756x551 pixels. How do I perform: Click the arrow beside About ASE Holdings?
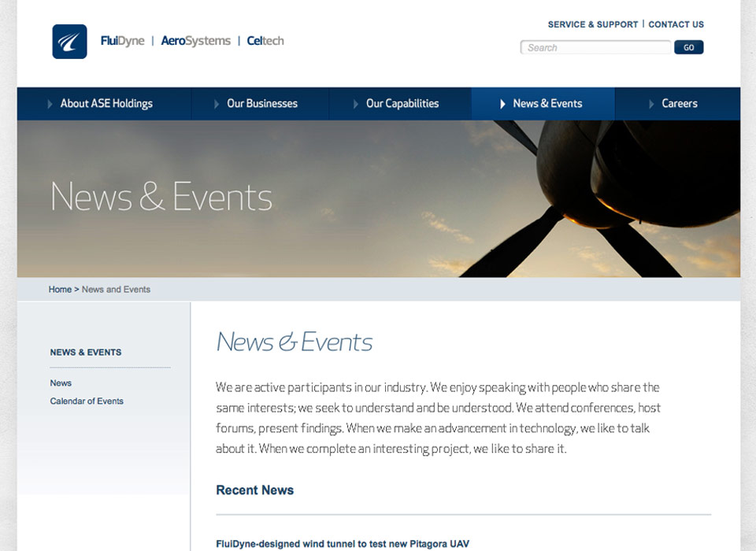[50, 104]
